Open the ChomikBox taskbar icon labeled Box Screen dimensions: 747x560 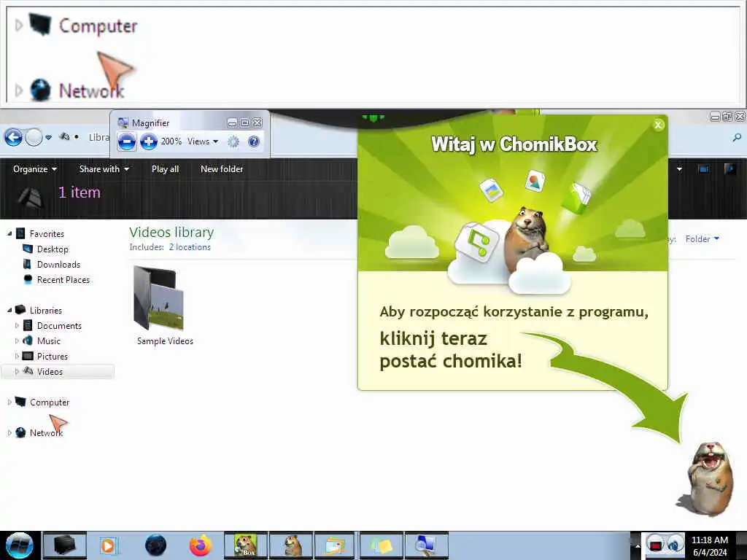coord(246,545)
